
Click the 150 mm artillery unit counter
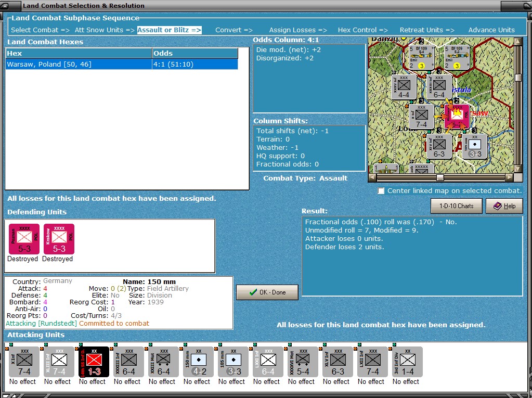198,362
